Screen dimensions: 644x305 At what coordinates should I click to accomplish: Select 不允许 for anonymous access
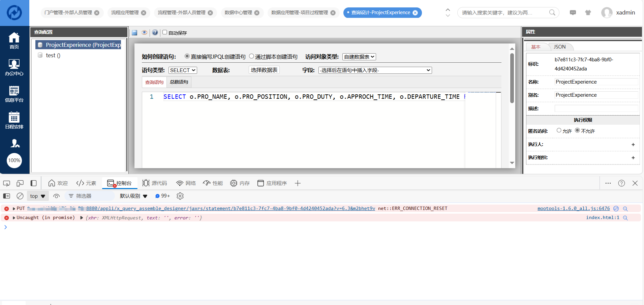[577, 130]
